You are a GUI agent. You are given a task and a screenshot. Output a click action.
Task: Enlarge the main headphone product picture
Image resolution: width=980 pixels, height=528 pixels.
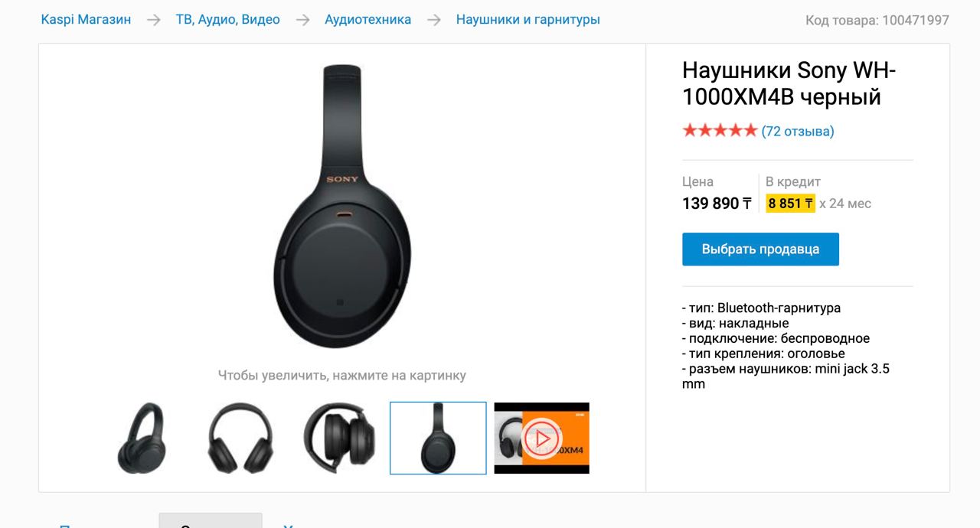[342, 207]
